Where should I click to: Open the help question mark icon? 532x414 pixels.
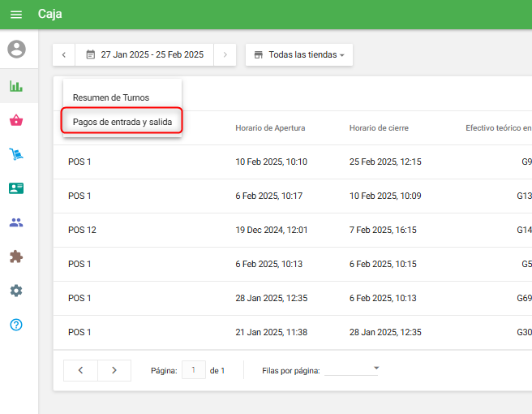click(16, 325)
